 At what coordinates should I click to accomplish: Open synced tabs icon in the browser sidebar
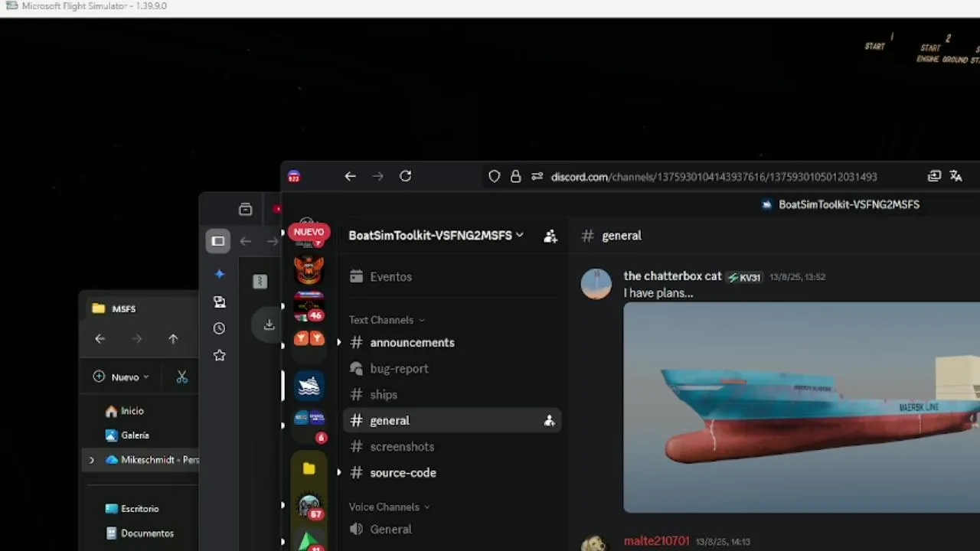pos(220,302)
